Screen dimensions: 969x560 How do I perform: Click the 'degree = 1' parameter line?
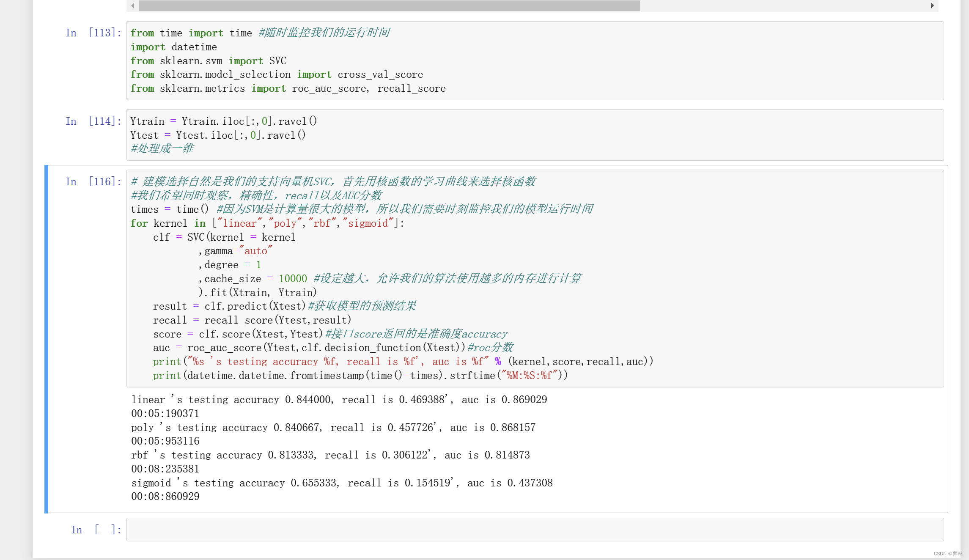[x=230, y=265]
